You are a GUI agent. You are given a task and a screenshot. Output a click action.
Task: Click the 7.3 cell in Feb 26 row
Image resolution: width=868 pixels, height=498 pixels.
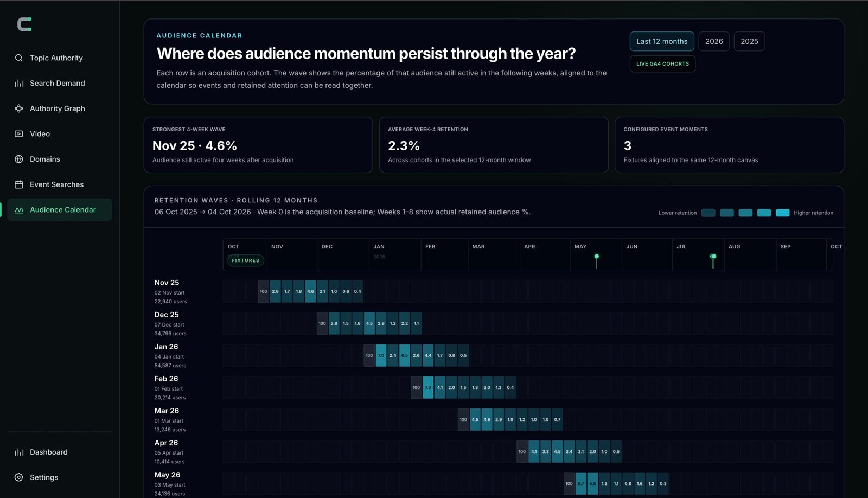(428, 387)
